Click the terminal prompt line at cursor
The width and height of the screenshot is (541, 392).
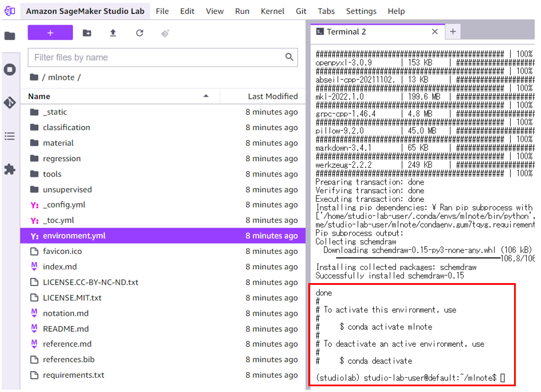(x=410, y=378)
